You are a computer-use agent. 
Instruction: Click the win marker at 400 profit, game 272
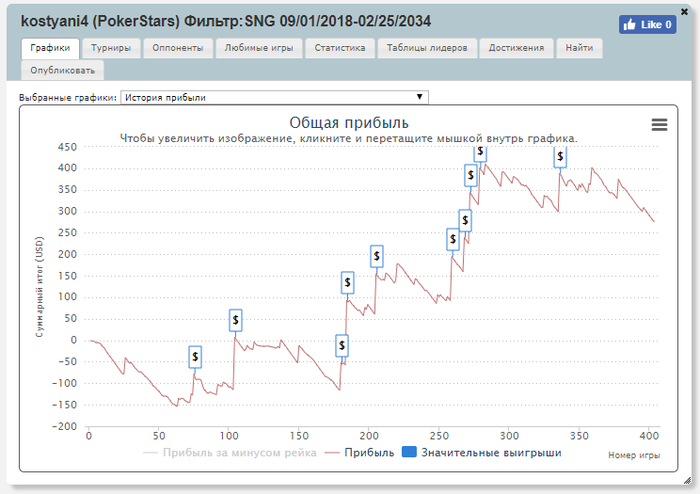coord(471,175)
